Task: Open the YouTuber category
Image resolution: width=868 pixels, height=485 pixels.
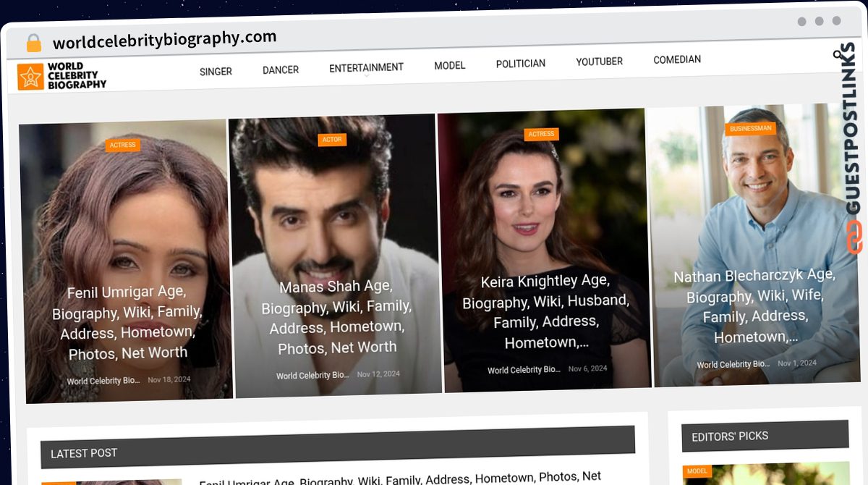Action: (x=599, y=62)
